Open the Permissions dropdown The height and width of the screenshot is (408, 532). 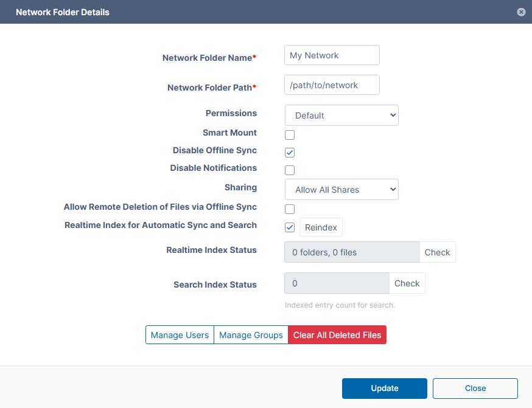click(x=341, y=116)
